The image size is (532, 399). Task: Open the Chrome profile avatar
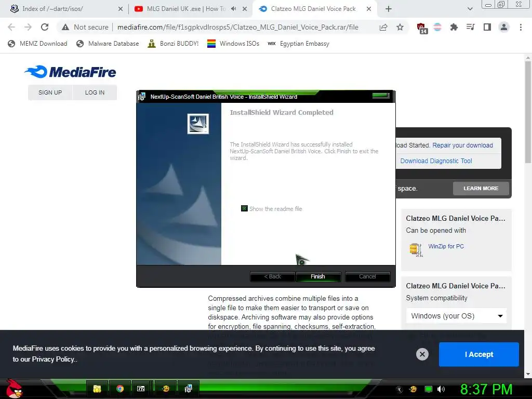[x=504, y=27]
